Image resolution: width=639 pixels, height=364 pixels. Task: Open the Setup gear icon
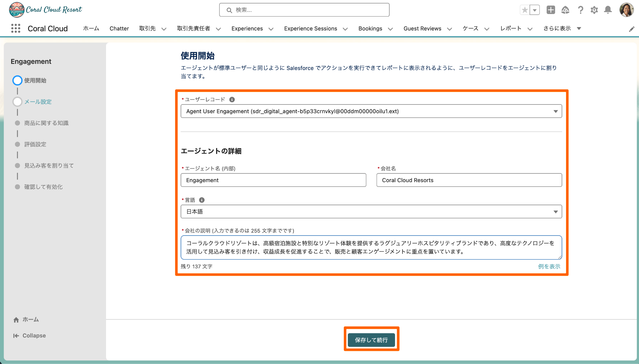tap(594, 10)
